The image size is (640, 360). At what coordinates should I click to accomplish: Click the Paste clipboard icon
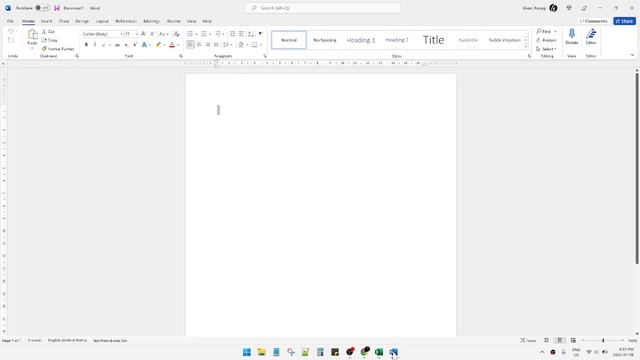coord(32,35)
